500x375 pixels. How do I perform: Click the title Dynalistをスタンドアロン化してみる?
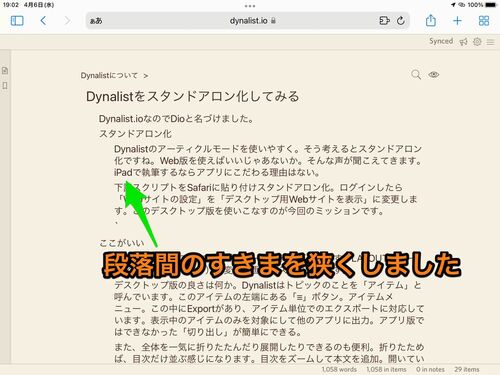click(x=193, y=96)
